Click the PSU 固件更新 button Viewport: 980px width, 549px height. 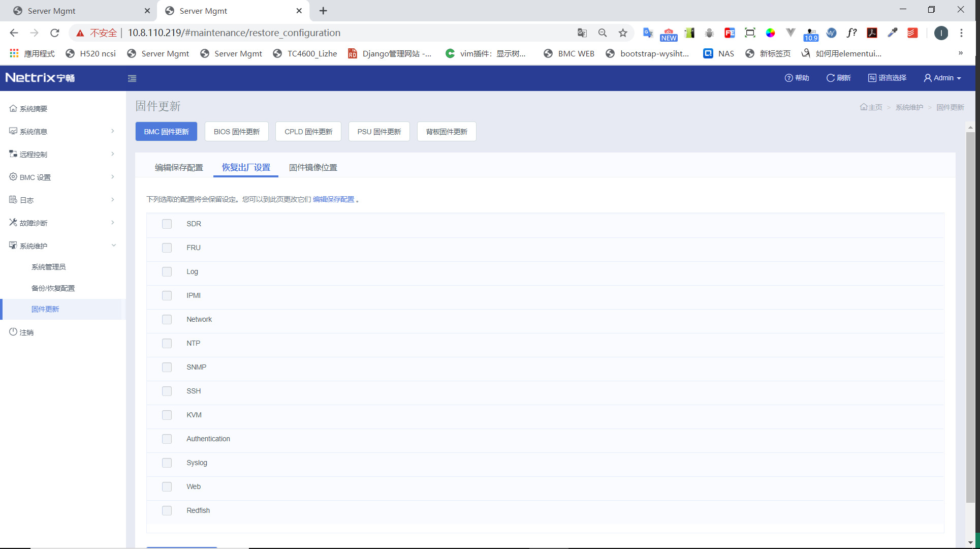point(379,132)
